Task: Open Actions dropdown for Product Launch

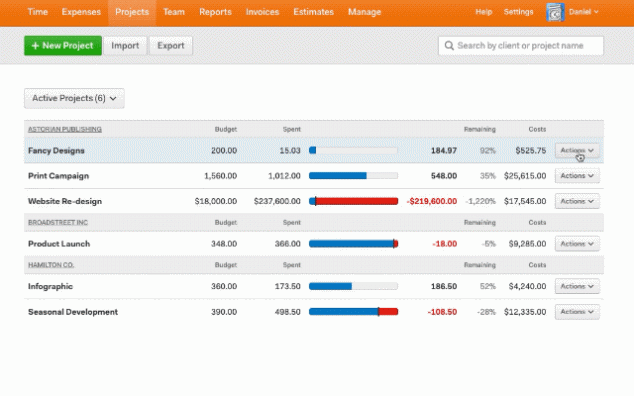Action: click(577, 244)
